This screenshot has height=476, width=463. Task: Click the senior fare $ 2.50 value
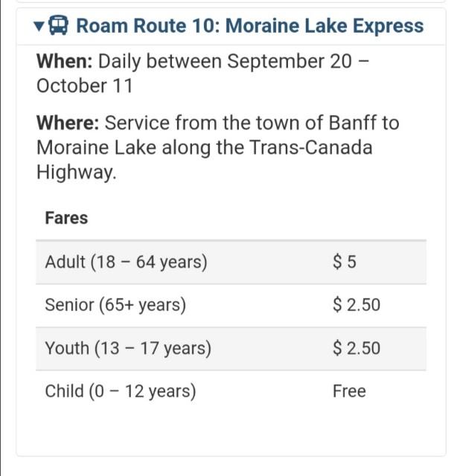[357, 305]
